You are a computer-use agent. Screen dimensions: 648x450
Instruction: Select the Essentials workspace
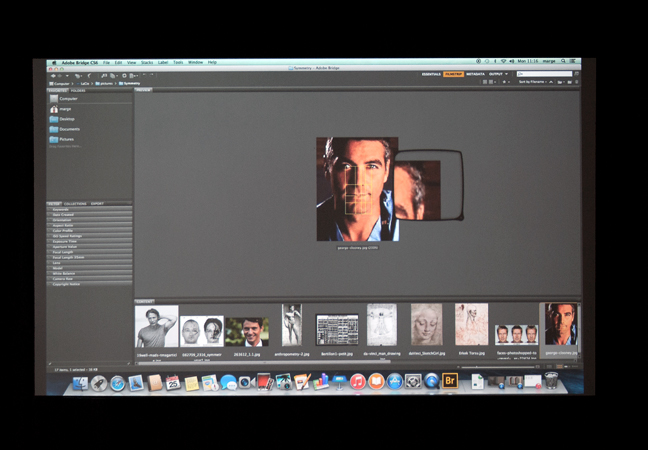click(431, 74)
